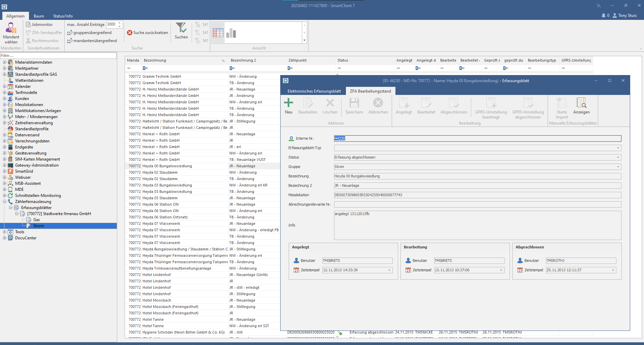This screenshot has height=345, width=644.
Task: Switch to ZFA Bearbeitungsstand tab
Action: pos(370,91)
